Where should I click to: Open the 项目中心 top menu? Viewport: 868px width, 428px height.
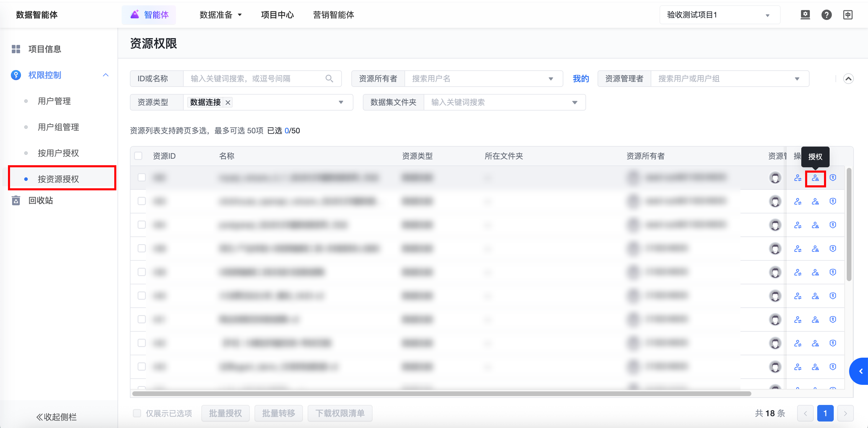277,15
